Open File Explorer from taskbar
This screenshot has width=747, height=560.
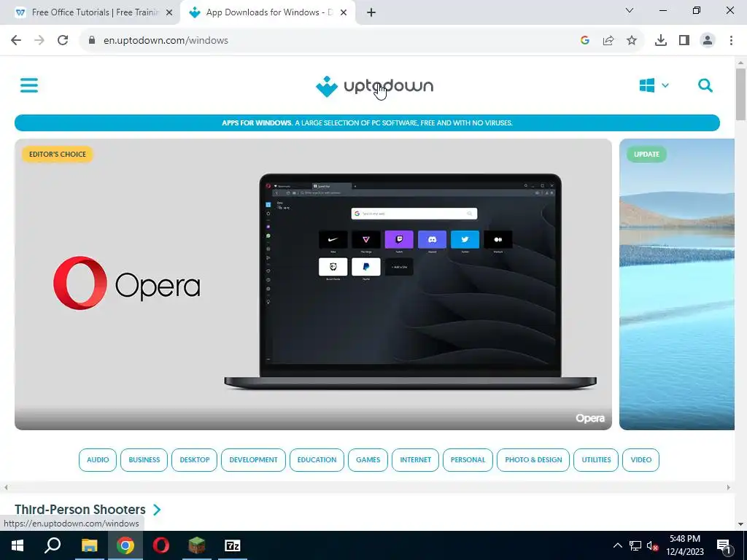(x=89, y=545)
